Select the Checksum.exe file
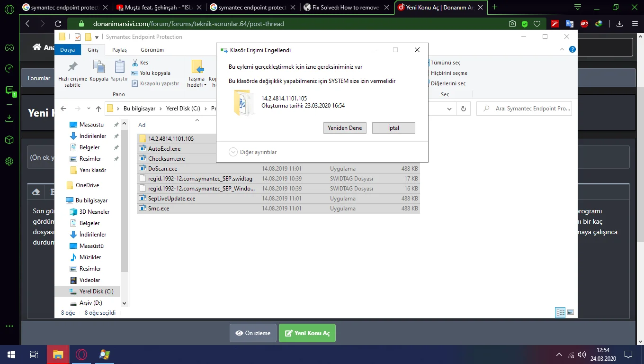Viewport: 644px width, 364px height. point(166,159)
